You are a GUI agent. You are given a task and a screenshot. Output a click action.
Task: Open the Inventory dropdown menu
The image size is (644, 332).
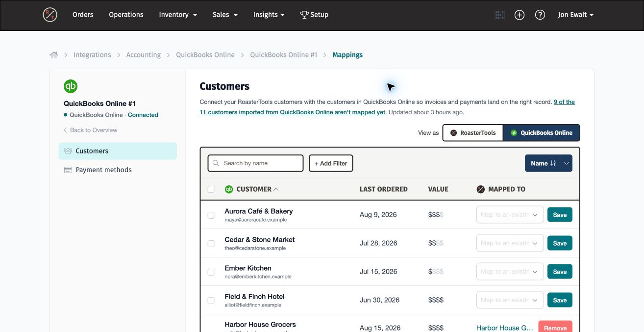(178, 15)
